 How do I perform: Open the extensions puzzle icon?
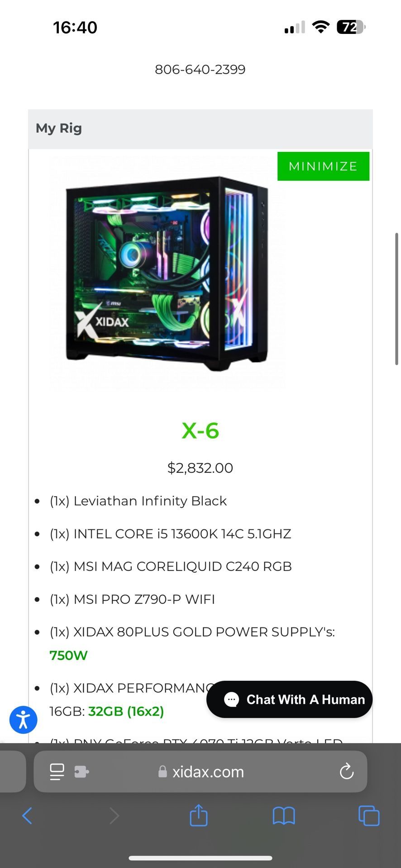point(81,772)
